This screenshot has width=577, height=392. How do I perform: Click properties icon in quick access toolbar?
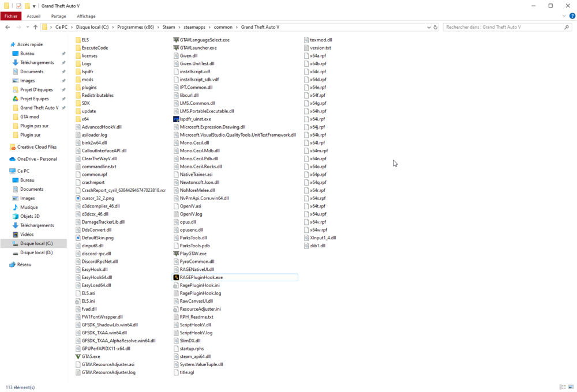click(19, 6)
